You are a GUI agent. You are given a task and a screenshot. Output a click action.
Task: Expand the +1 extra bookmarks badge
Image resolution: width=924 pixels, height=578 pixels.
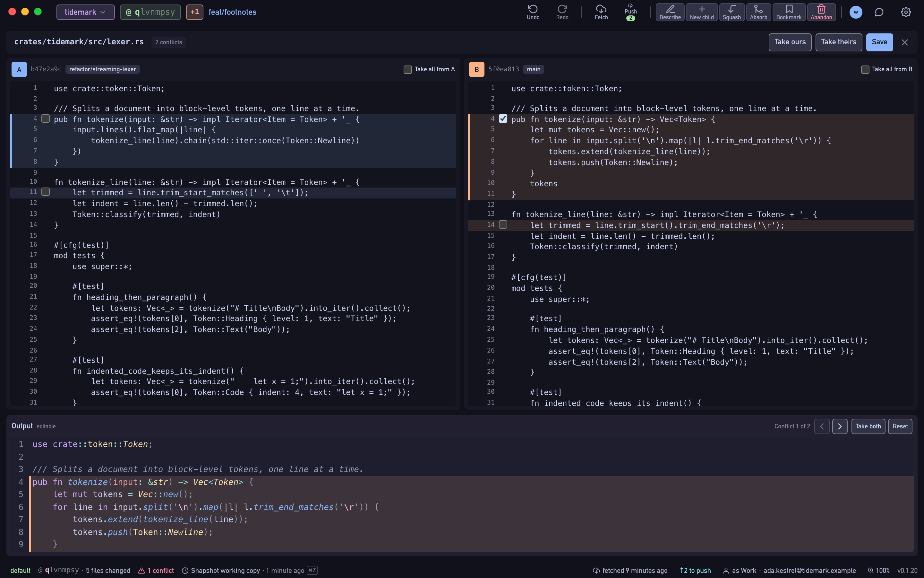195,12
